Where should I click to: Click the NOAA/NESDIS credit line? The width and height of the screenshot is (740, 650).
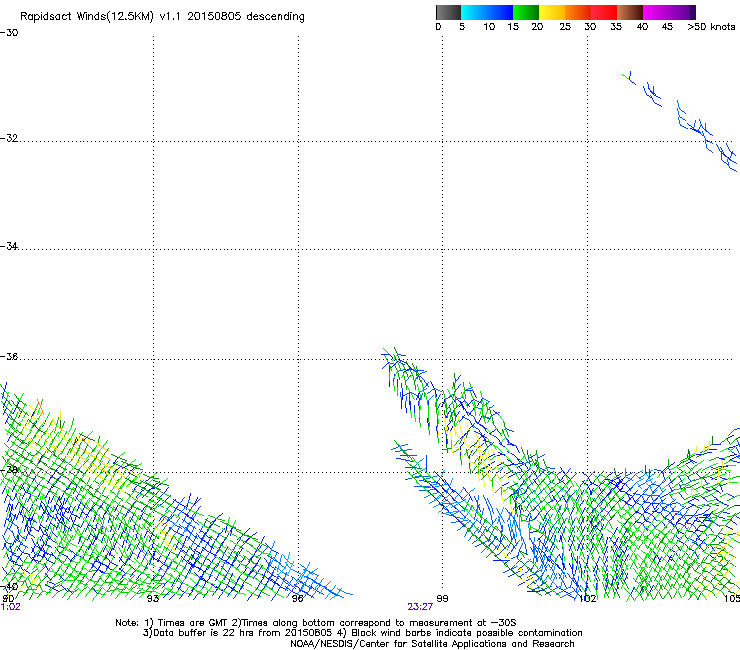click(432, 644)
